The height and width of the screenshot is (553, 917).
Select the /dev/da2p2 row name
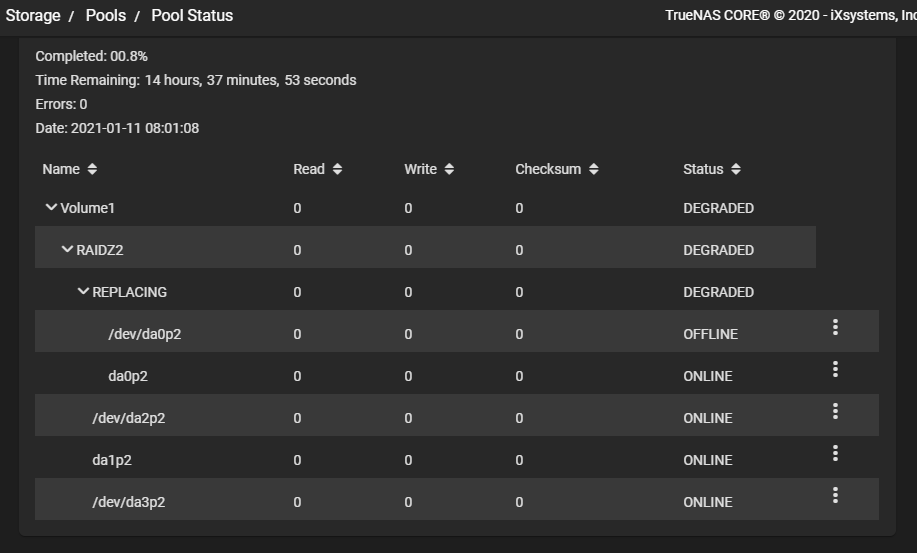tap(129, 419)
